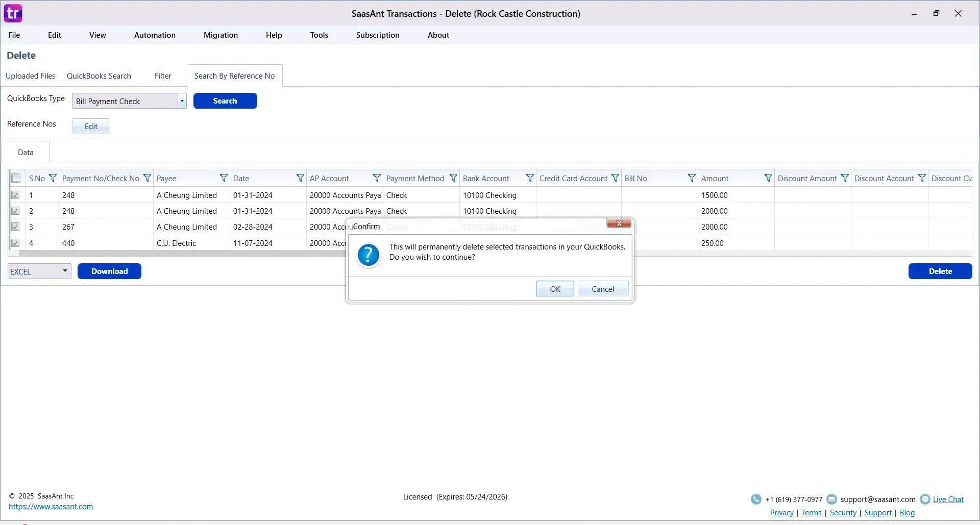Image resolution: width=980 pixels, height=525 pixels.
Task: Click the blue question mark dialog icon
Action: tap(368, 255)
